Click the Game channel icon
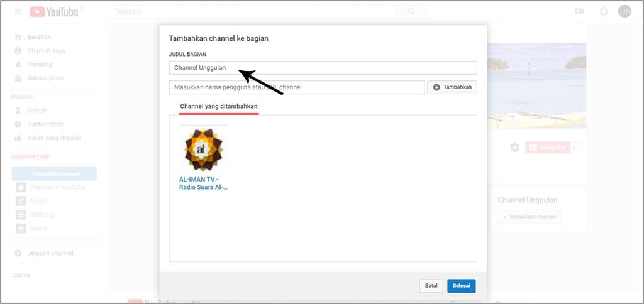This screenshot has width=644, height=304. (x=21, y=228)
